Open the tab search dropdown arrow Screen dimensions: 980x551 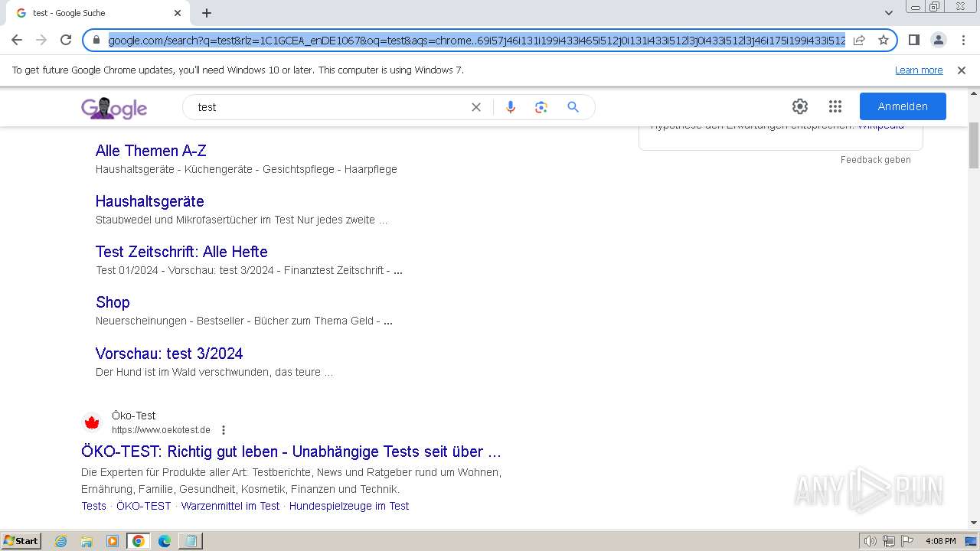point(888,13)
